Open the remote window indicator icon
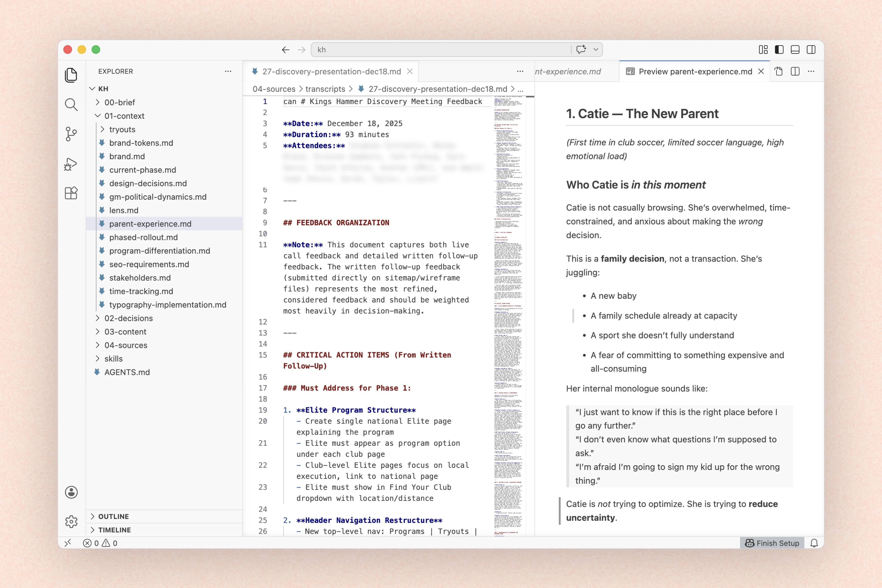 (68, 543)
